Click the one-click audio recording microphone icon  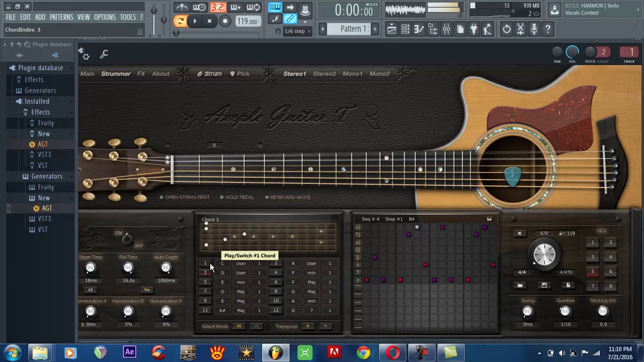pyautogui.click(x=534, y=29)
